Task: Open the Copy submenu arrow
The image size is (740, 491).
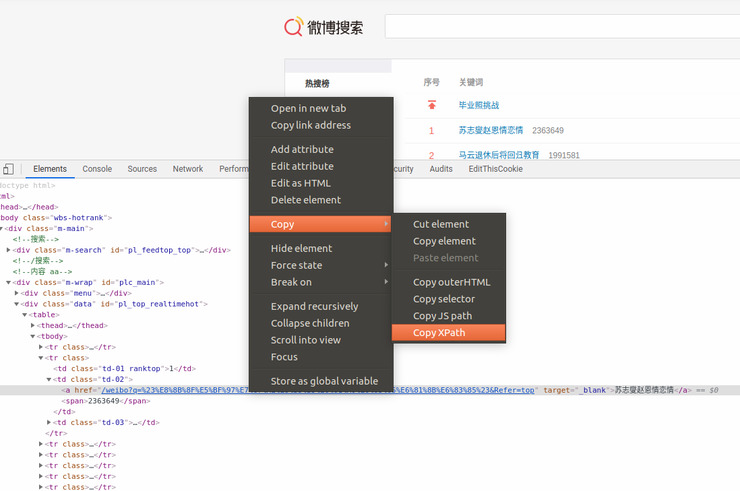Action: [x=386, y=224]
